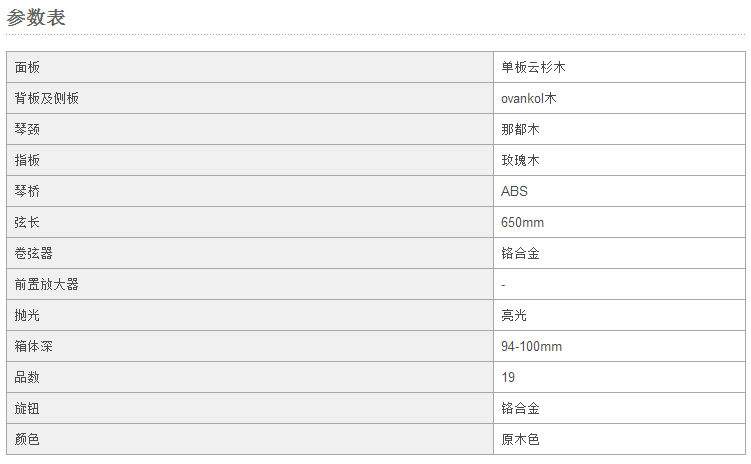Click the 品数 row label
Viewport: 751px width, 464px height.
tap(27, 377)
